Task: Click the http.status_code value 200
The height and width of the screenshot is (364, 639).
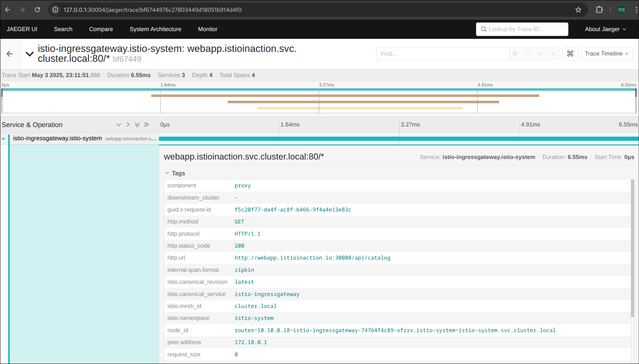Action: coord(239,246)
